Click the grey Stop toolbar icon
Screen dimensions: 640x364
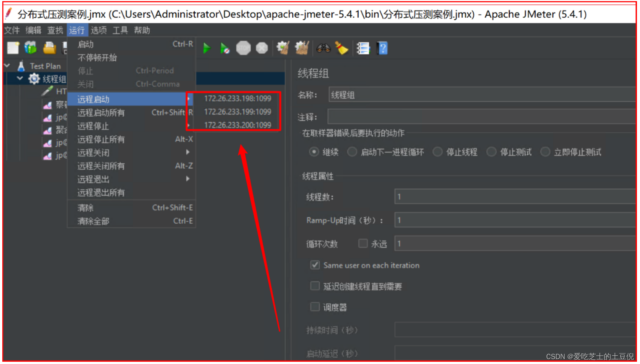point(243,48)
